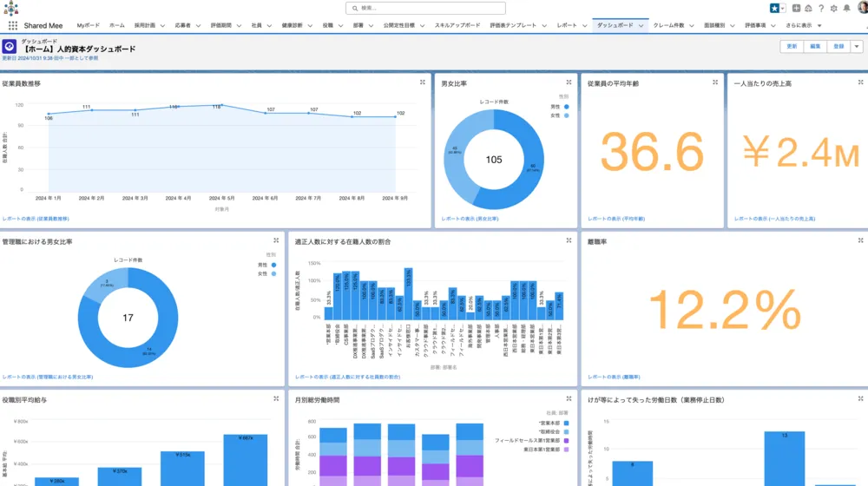868x486 pixels.
Task: Open the notifications bell icon
Action: click(845, 8)
